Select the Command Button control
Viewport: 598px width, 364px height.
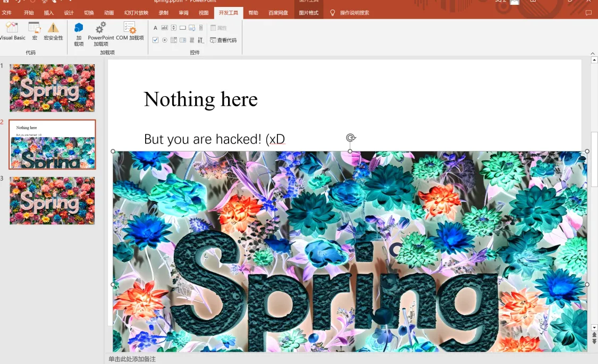pyautogui.click(x=183, y=28)
